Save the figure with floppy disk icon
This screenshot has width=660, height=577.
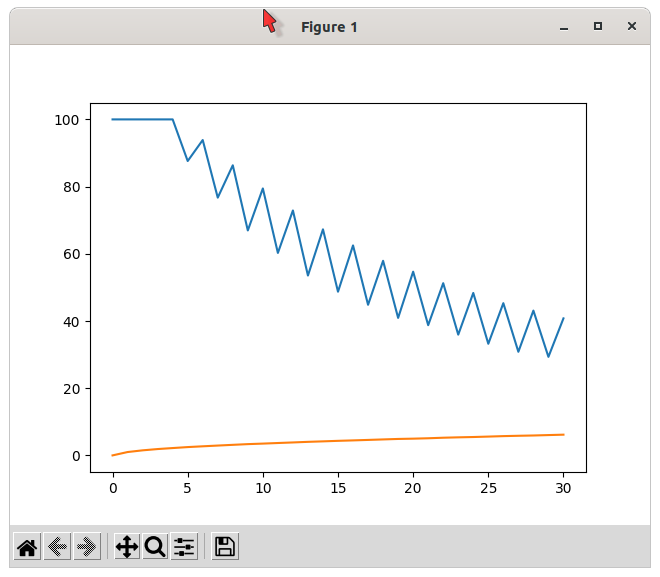click(x=225, y=546)
